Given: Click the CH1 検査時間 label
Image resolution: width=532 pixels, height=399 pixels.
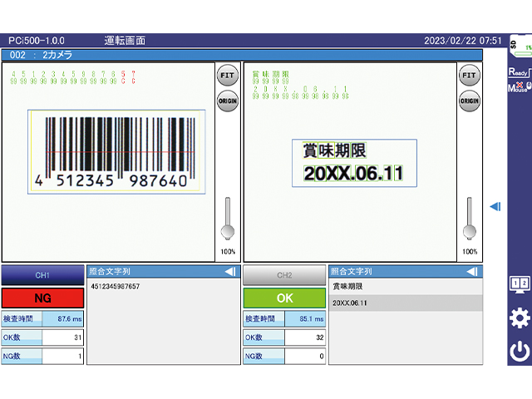Looking at the screenshot, I should point(22,319).
